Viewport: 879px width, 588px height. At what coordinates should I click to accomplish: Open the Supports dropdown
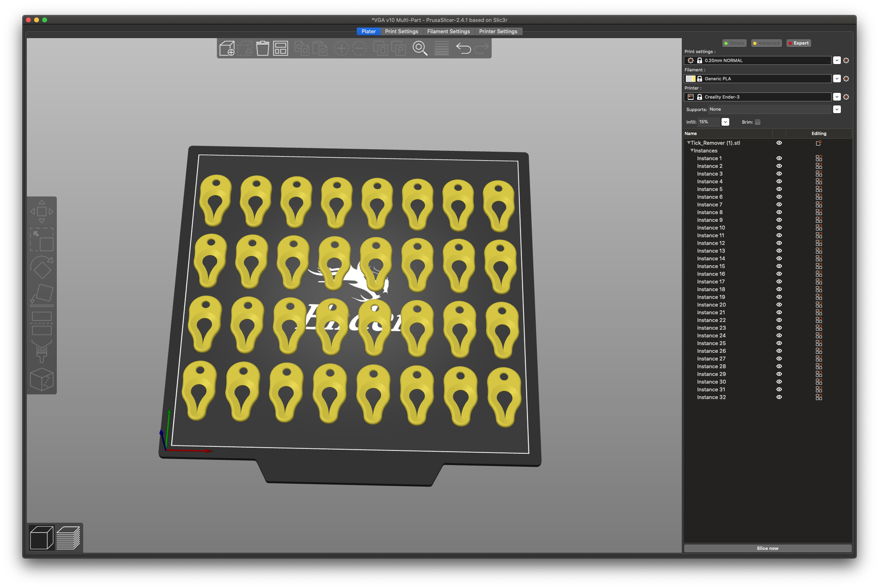click(837, 109)
